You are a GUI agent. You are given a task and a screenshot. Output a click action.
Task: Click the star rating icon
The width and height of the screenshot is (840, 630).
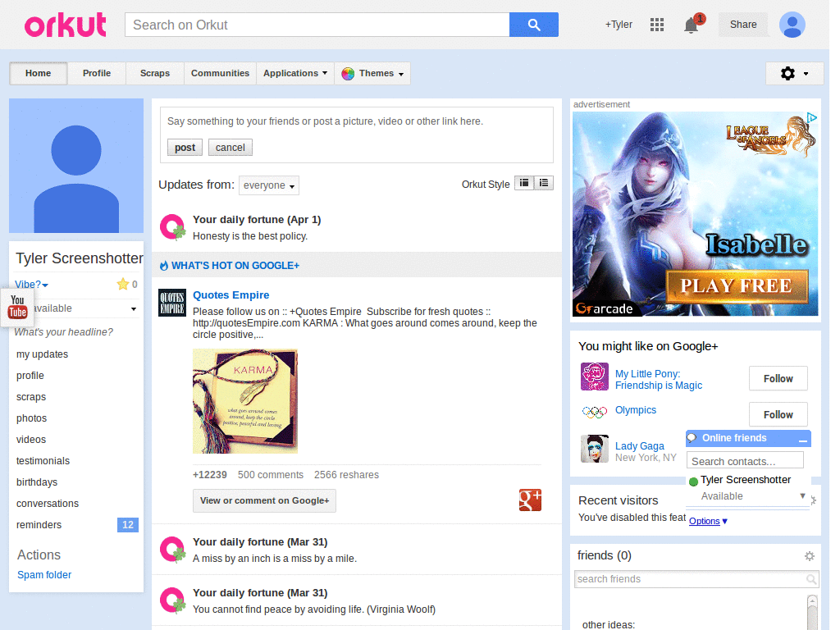pyautogui.click(x=123, y=284)
